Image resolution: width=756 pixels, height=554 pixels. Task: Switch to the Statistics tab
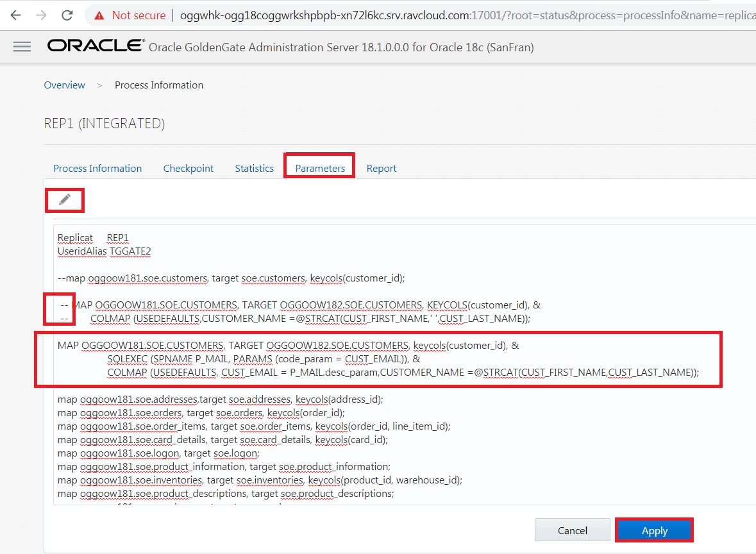[x=254, y=168]
